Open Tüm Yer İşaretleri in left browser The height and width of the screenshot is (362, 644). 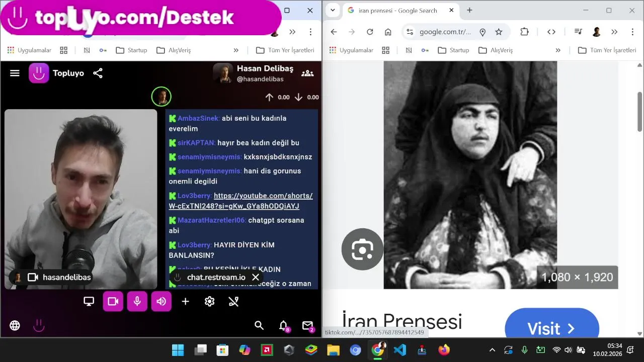285,50
